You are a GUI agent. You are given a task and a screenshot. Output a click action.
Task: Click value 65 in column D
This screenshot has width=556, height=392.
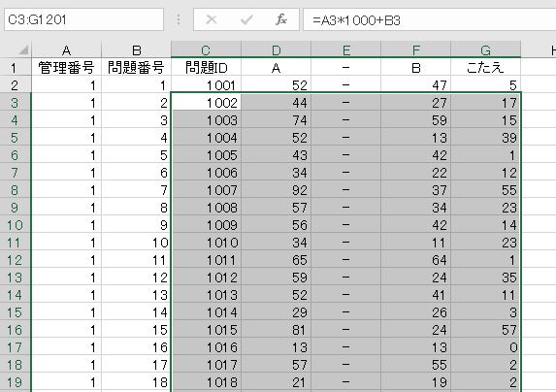point(276,260)
